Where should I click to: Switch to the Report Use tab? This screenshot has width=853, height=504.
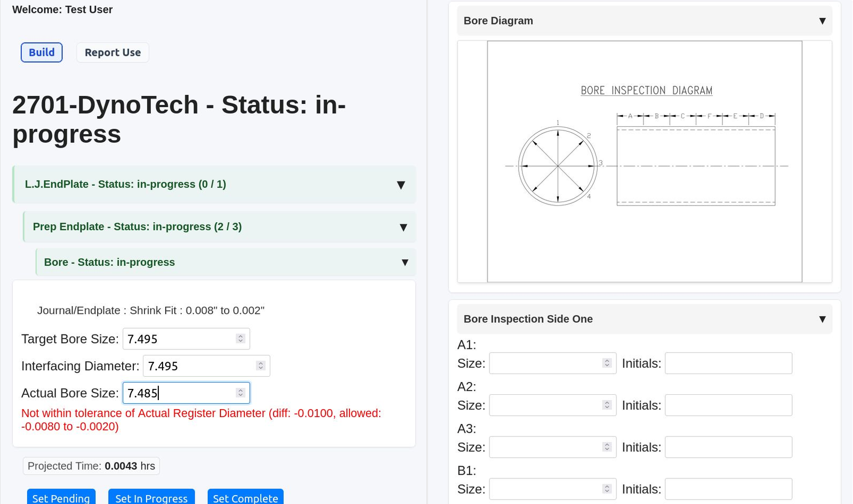112,52
